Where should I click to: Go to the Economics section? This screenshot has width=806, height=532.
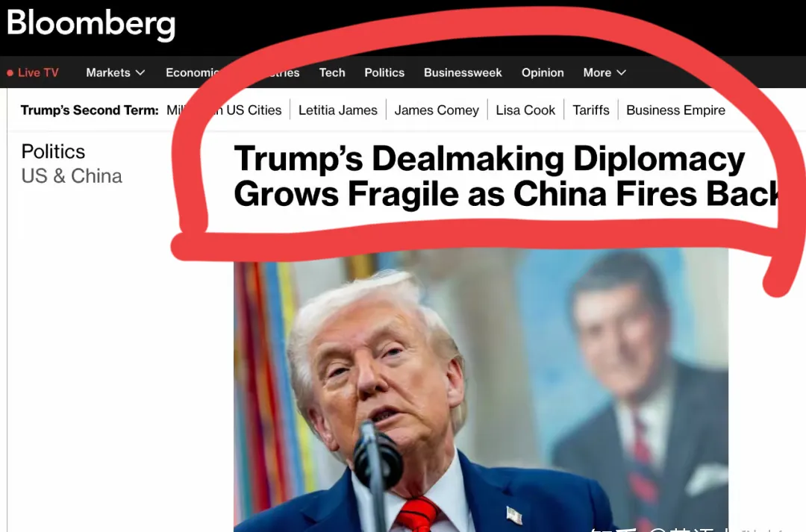click(193, 72)
